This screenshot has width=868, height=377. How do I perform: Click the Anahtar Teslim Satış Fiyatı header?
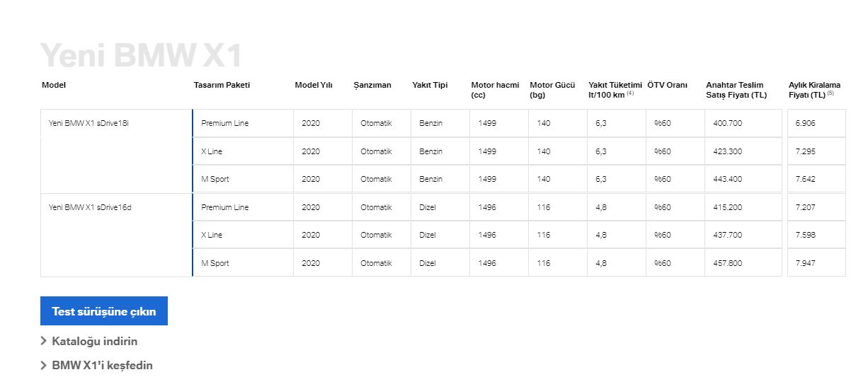tap(736, 90)
